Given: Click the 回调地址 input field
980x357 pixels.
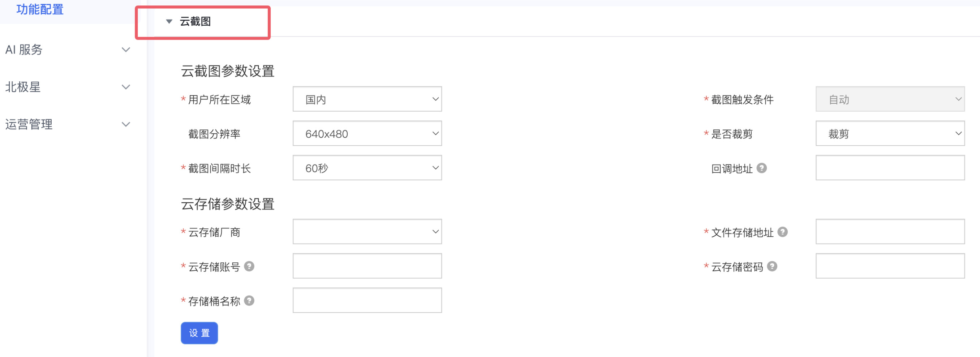Looking at the screenshot, I should (x=890, y=167).
